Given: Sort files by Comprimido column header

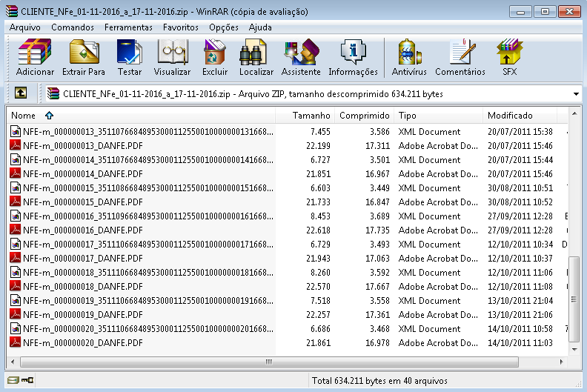Looking at the screenshot, I should tap(364, 116).
